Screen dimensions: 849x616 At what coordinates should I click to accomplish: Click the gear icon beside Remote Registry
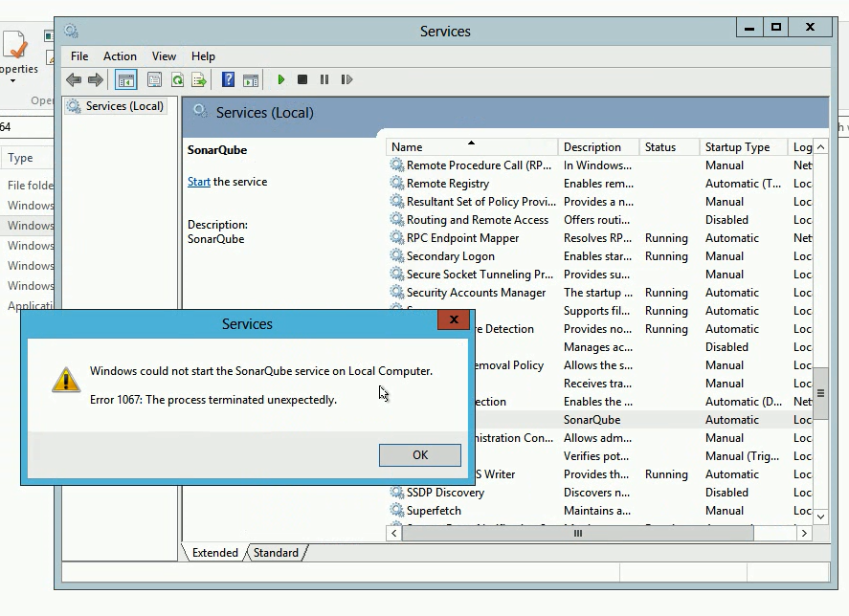click(397, 184)
